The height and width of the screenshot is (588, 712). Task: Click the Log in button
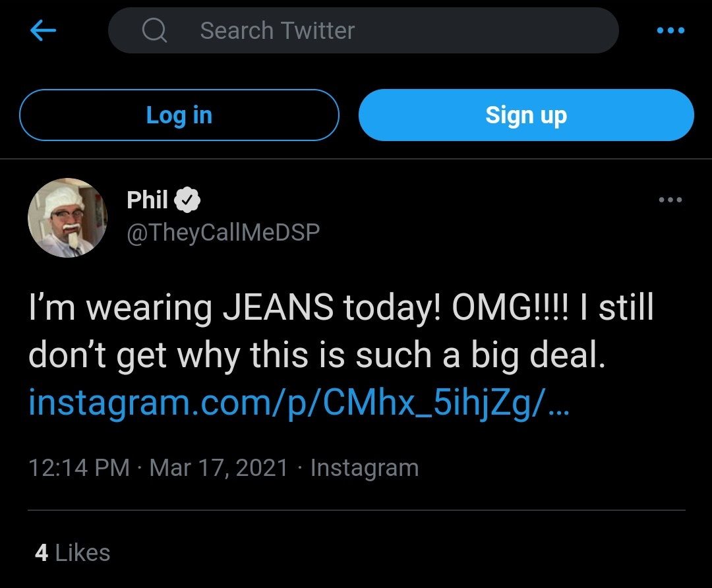tap(179, 115)
